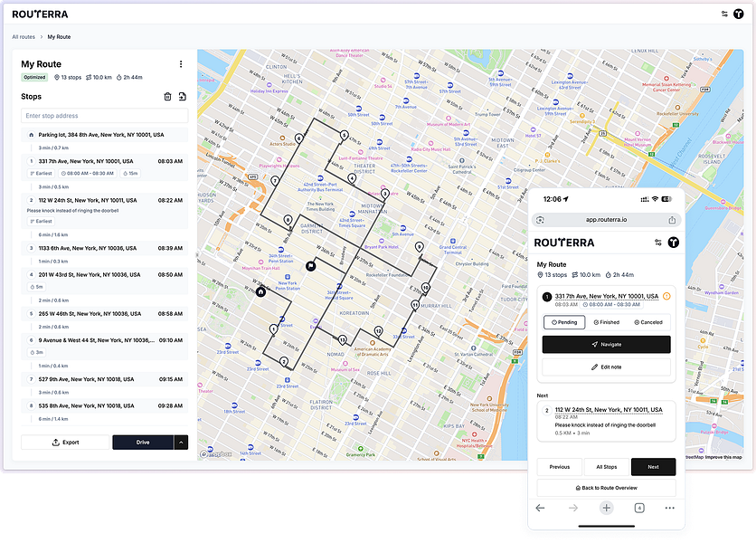This screenshot has width=756, height=543.
Task: Expand Drive button dropdown arrow
Action: 181,443
